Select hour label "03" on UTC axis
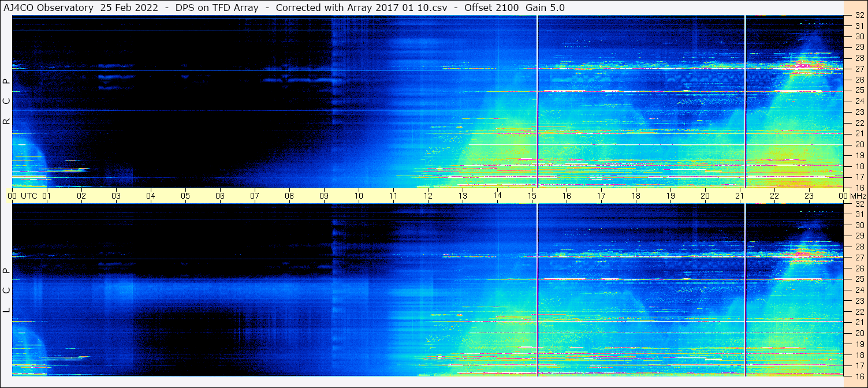The width and height of the screenshot is (868, 388). coord(116,196)
